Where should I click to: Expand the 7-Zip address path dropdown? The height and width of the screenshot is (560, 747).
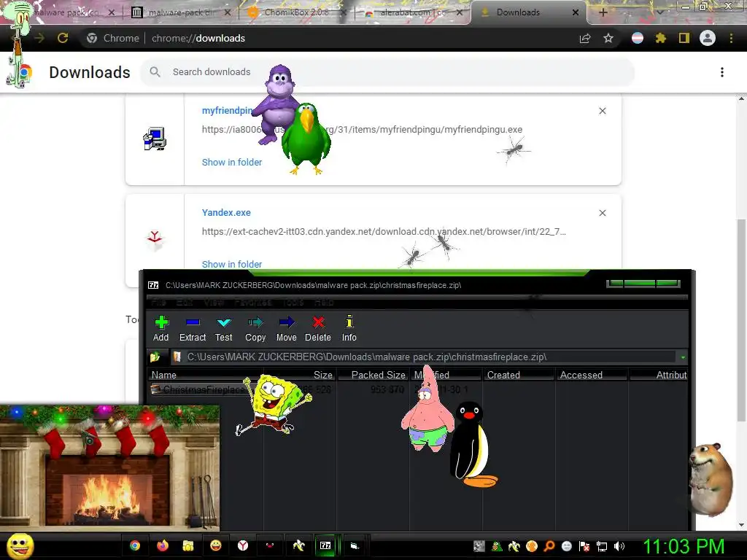coord(683,357)
